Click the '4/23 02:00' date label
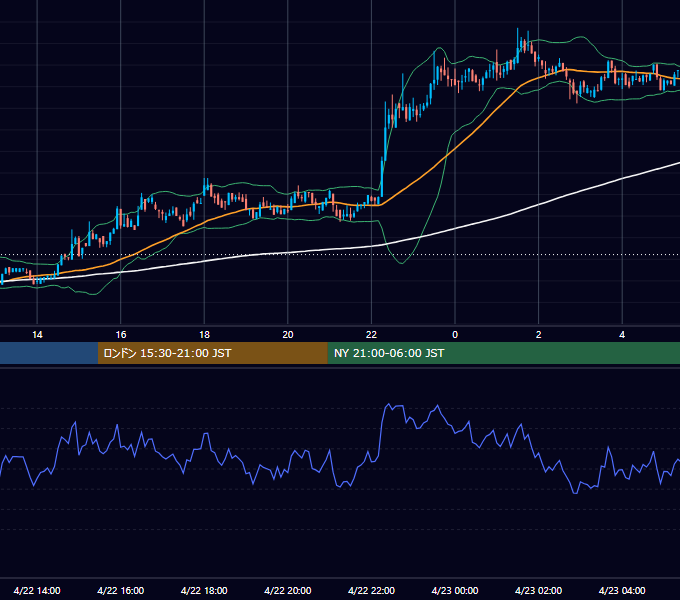 click(538, 590)
